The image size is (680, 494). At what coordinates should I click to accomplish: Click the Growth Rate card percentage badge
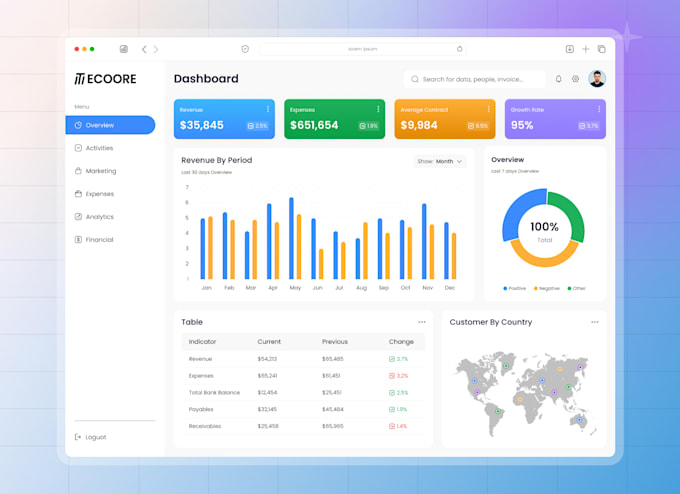[x=589, y=126]
